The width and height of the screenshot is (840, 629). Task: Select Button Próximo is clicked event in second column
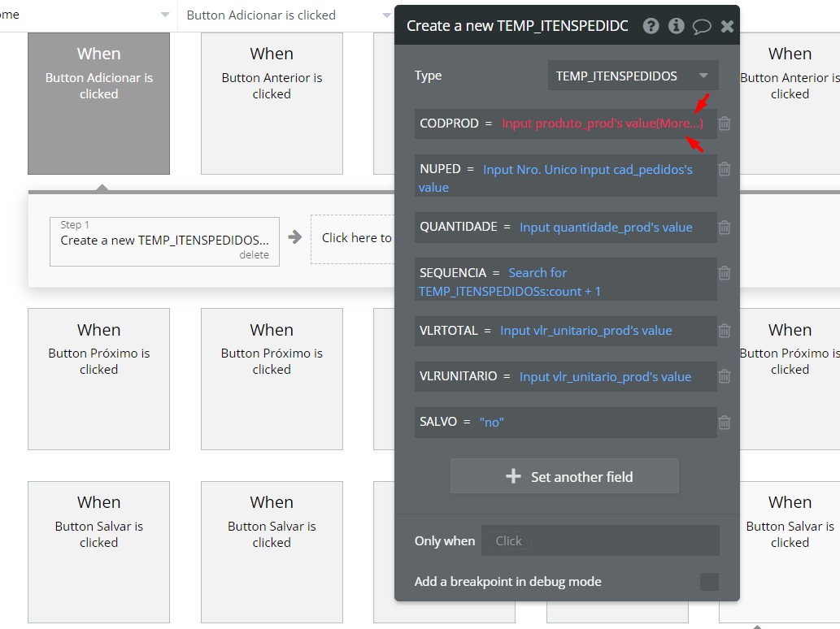tap(272, 379)
